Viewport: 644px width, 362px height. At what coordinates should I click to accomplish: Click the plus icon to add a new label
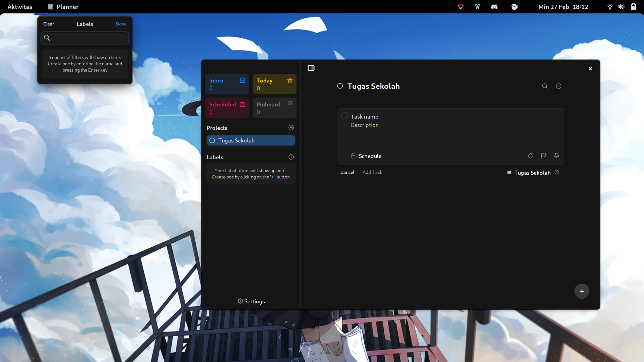coord(291,157)
